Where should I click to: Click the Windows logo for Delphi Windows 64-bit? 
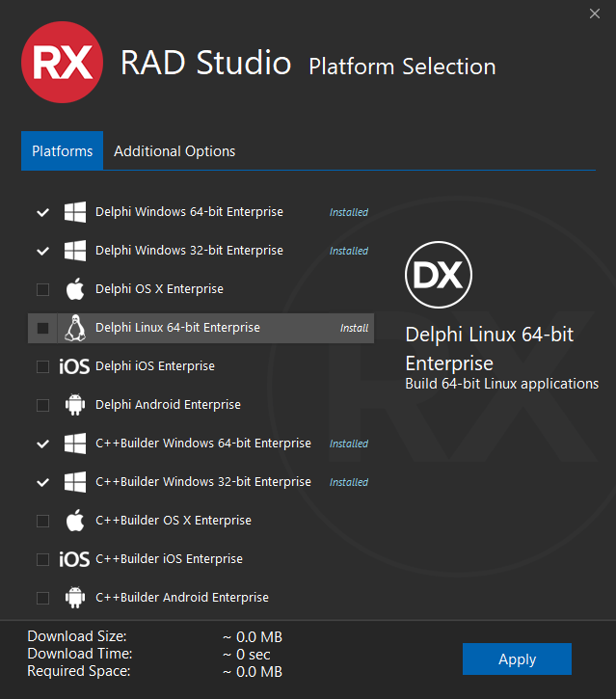[x=75, y=212]
